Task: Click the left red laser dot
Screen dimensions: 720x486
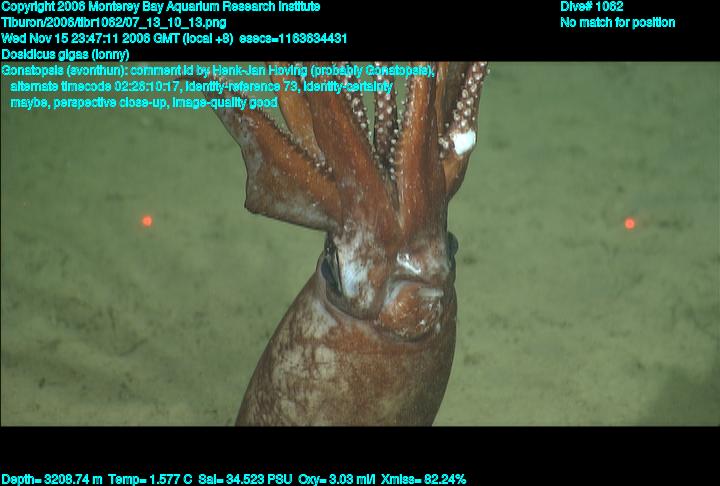Action: tap(147, 221)
